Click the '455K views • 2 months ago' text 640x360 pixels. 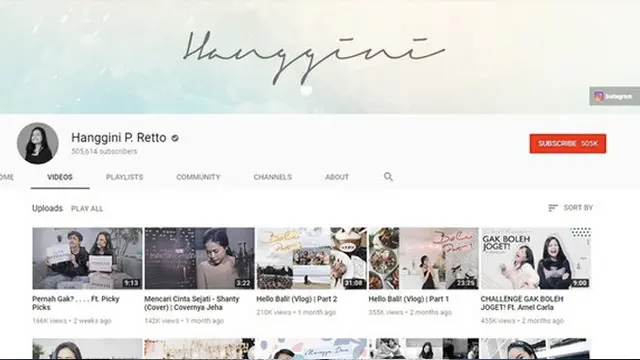pos(522,321)
